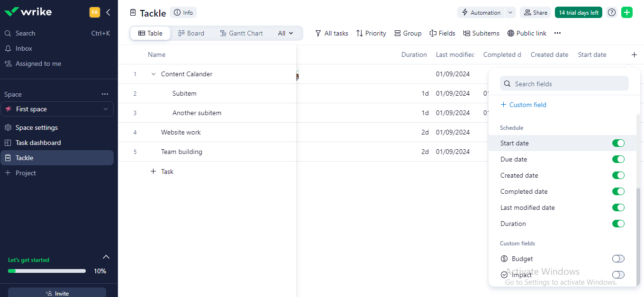This screenshot has height=297, width=644.
Task: Open the Gantt Chart view
Action: pos(241,33)
